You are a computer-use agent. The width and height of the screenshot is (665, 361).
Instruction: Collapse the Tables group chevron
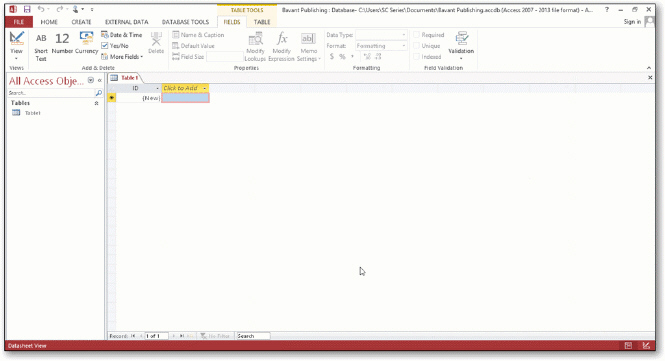[x=97, y=103]
